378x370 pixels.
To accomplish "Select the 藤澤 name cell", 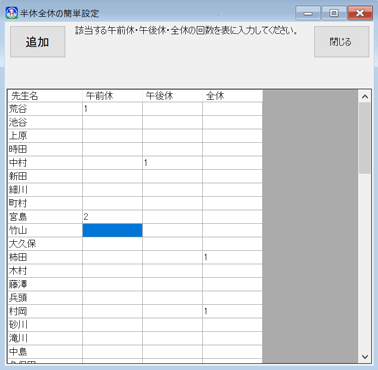I will [45, 285].
